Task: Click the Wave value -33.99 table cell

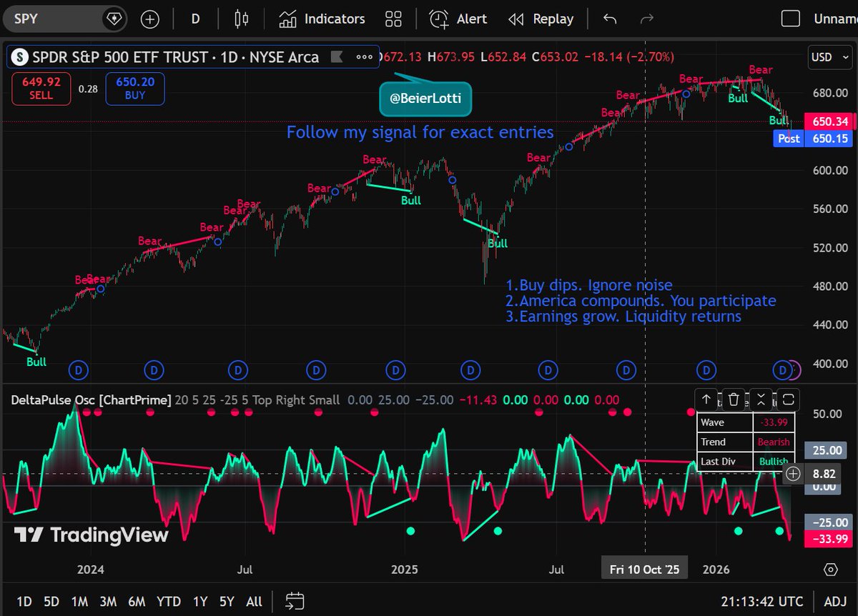Action: [774, 423]
